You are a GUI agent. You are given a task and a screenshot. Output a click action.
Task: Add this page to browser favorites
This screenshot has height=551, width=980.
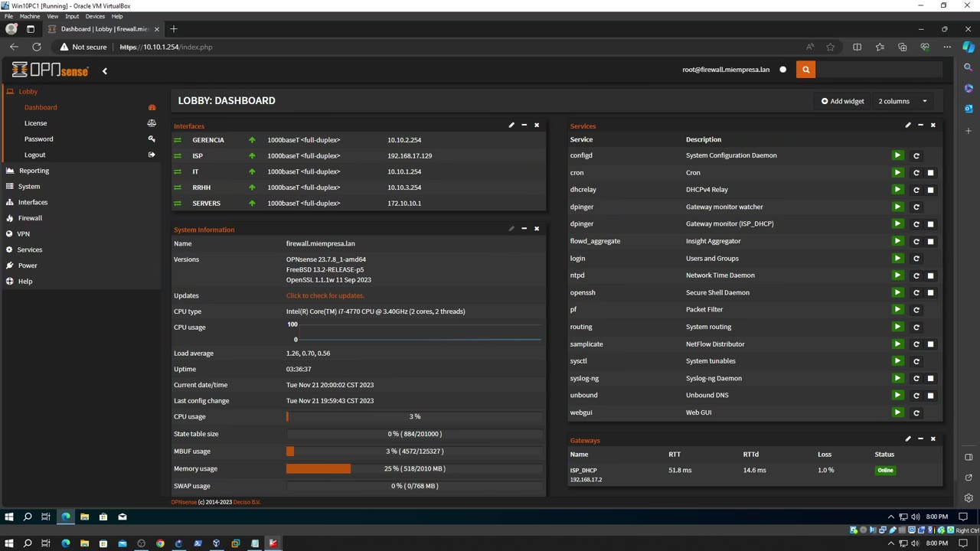tap(830, 47)
